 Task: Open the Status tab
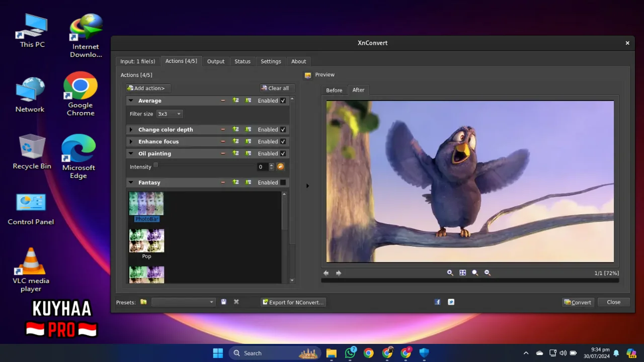[x=242, y=61]
